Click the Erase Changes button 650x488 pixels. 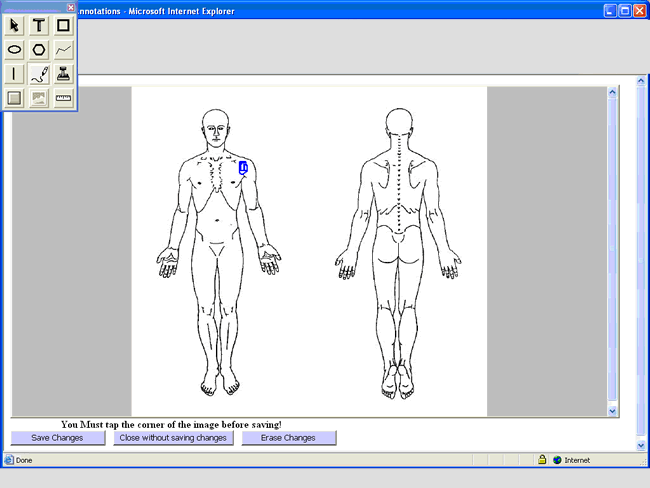(288, 438)
